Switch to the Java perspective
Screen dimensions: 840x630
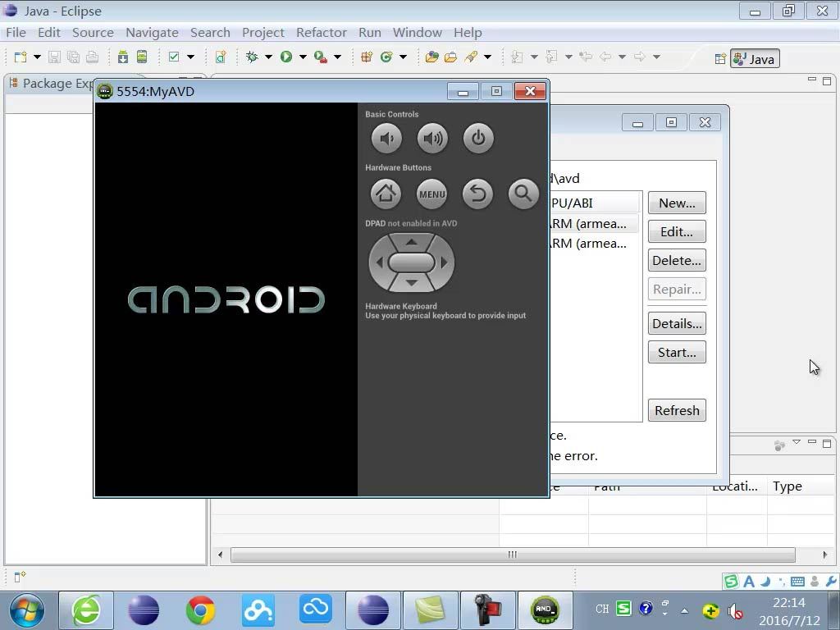click(754, 59)
